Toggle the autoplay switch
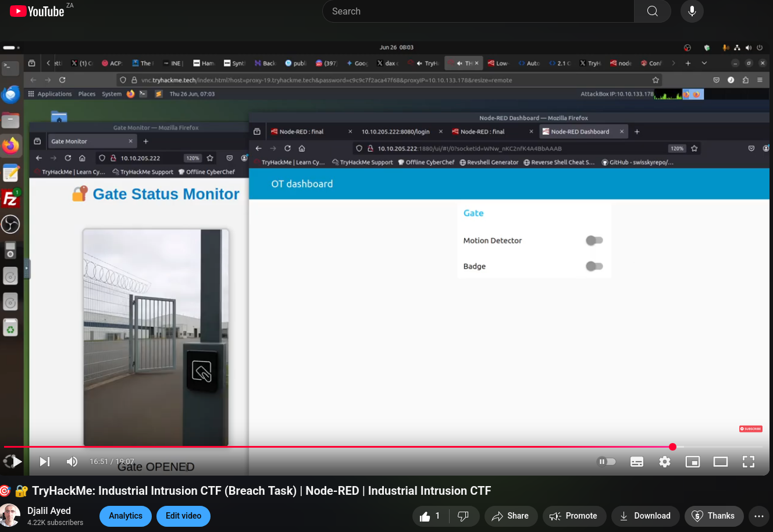Viewport: 773px width, 532px height. (x=606, y=462)
